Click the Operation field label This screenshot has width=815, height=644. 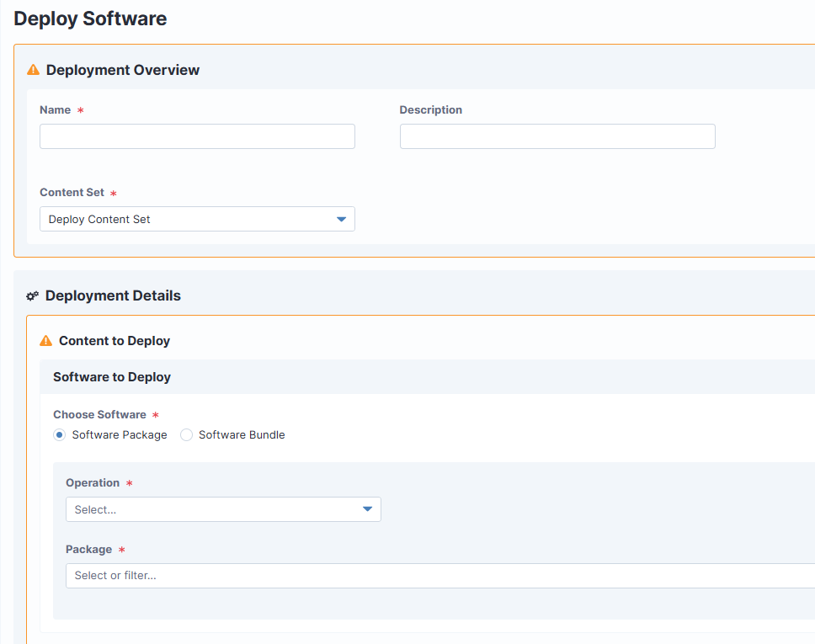click(93, 483)
